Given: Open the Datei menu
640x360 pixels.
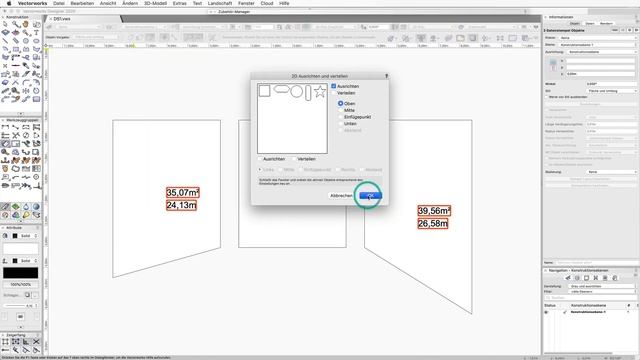Looking at the screenshot, I should coord(59,3).
